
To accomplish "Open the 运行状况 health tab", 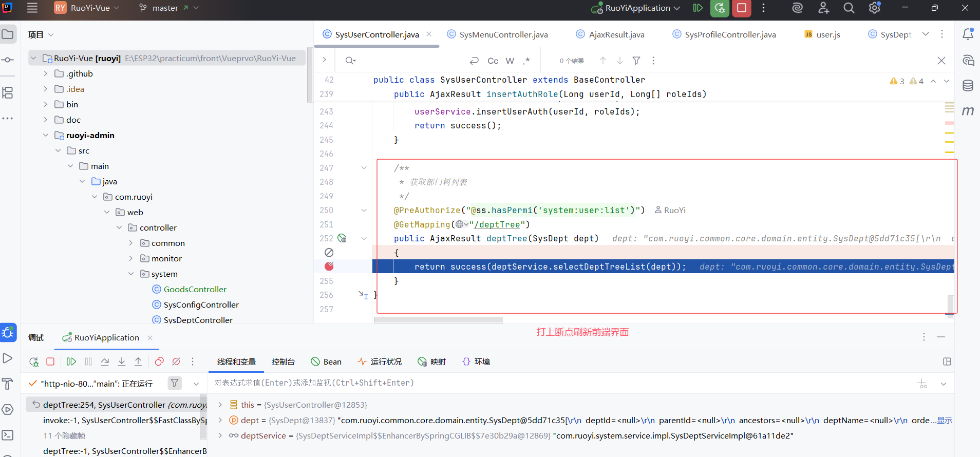I will pos(380,361).
